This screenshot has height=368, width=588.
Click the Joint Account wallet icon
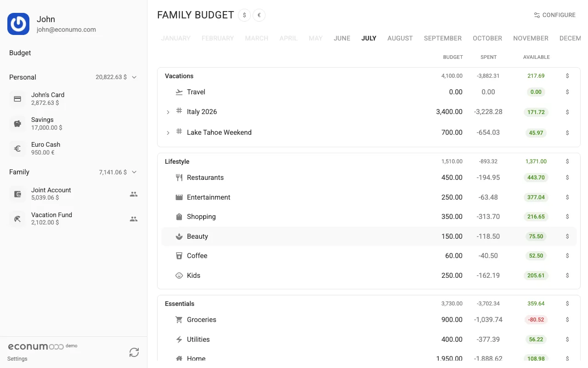pos(17,194)
